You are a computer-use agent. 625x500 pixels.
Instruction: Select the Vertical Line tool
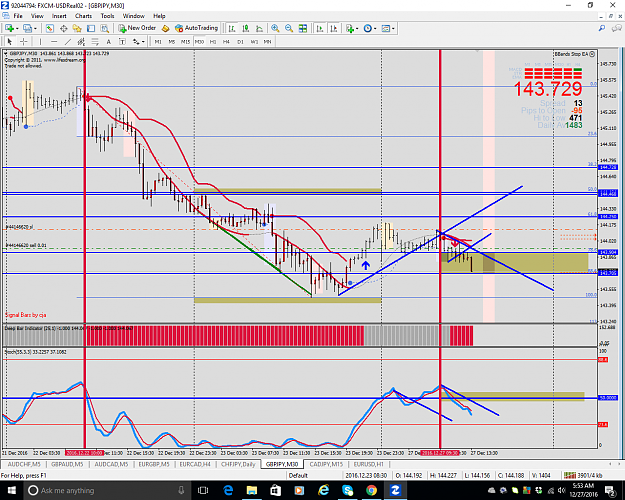click(40, 41)
